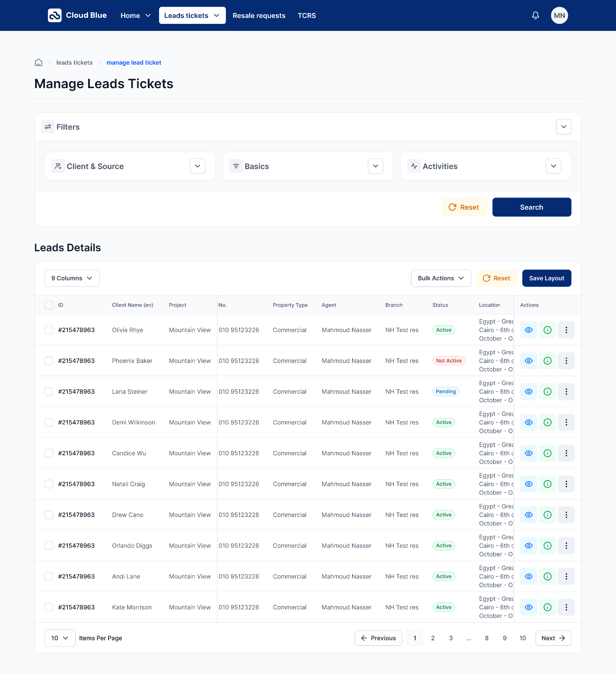Open info for Kate Morrison's row
The height and width of the screenshot is (674, 616).
click(x=547, y=607)
